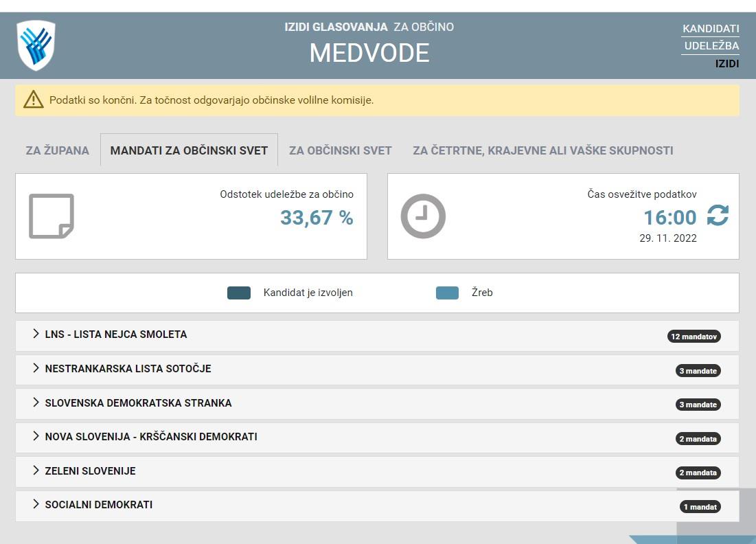Switch to the ZA ŽUPANA tab
This screenshot has width=756, height=544.
click(x=58, y=150)
